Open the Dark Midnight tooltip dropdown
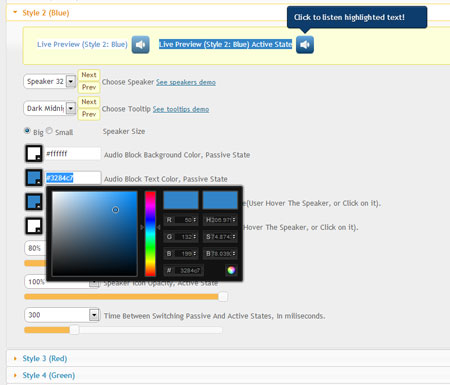 71,108
